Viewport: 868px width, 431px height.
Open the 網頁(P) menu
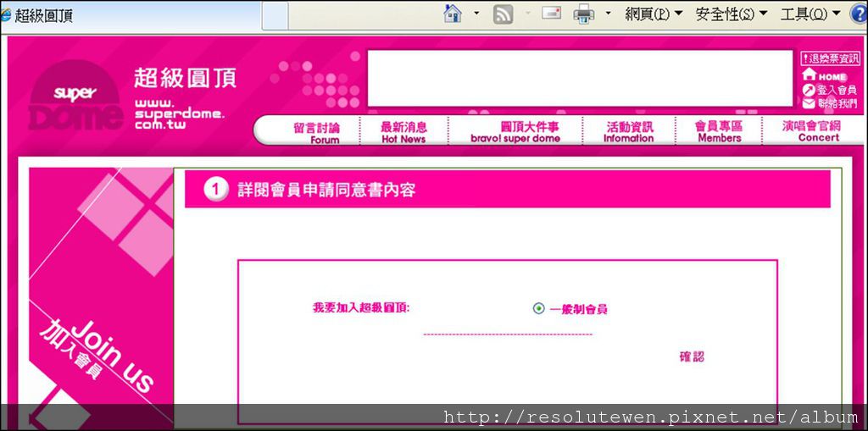point(654,14)
